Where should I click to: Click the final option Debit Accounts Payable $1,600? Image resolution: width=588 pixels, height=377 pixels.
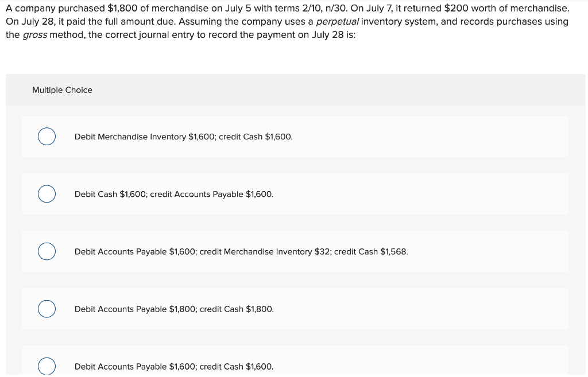(x=174, y=366)
